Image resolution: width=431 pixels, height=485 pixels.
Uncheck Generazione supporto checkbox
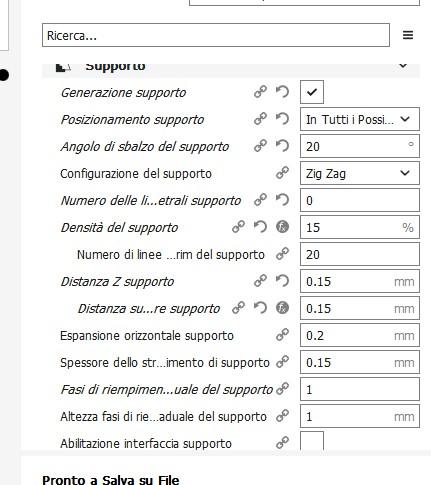pos(312,92)
